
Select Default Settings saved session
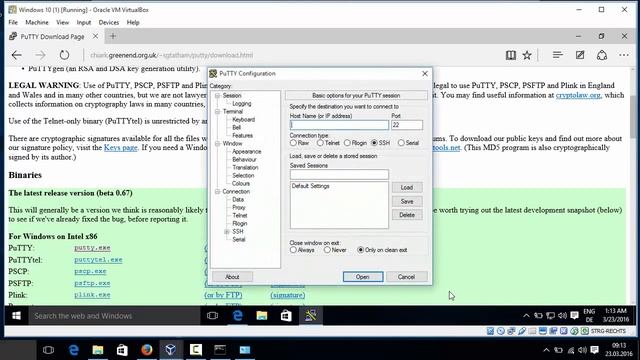(311, 186)
